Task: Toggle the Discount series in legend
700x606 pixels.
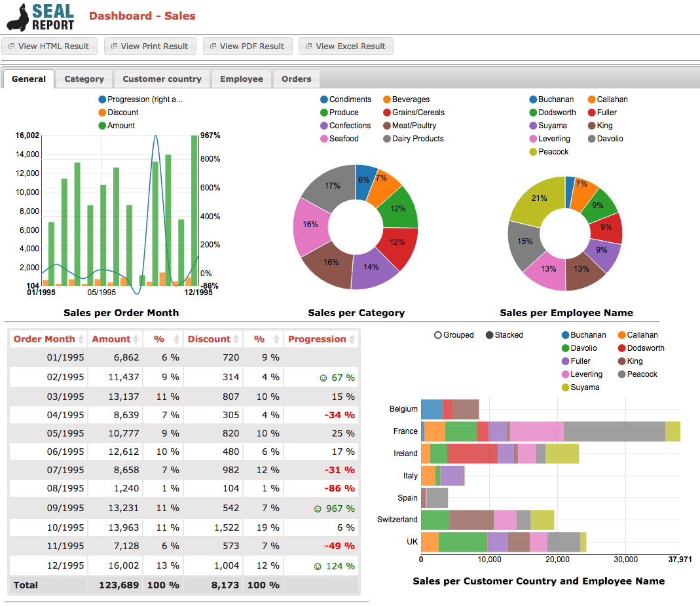Action: (x=119, y=113)
